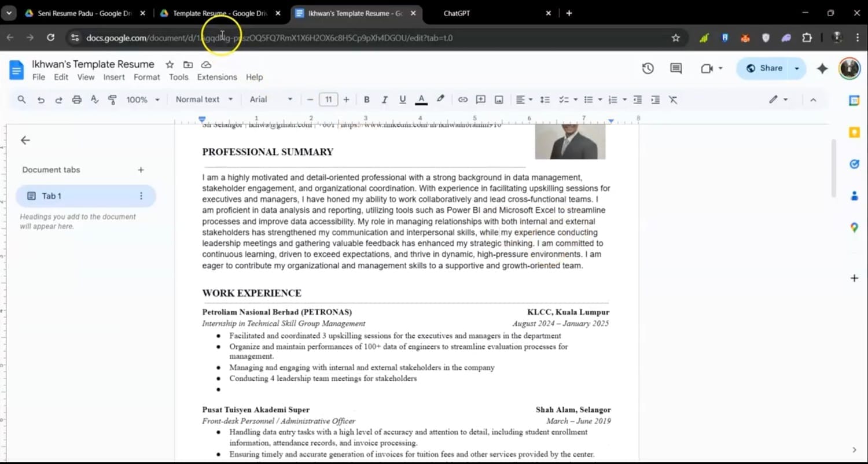
Task: Open the Insert menu
Action: 114,77
